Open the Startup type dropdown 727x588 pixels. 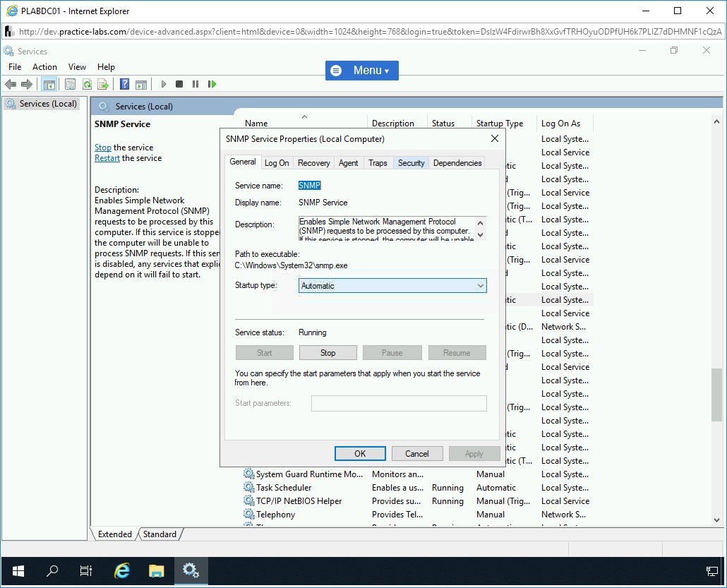(392, 286)
